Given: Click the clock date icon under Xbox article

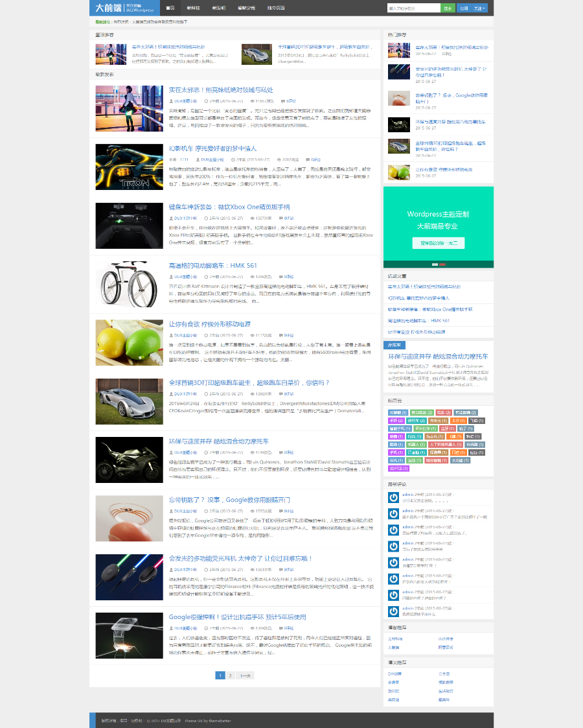Looking at the screenshot, I should pyautogui.click(x=207, y=218).
